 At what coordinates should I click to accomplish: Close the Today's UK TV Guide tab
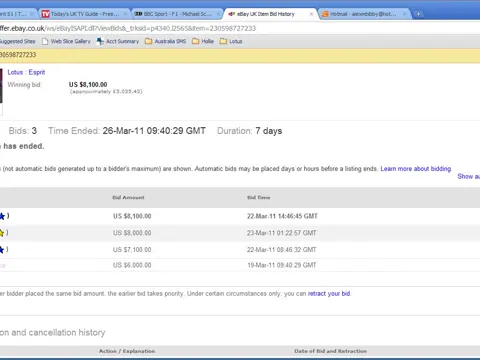tap(125, 14)
